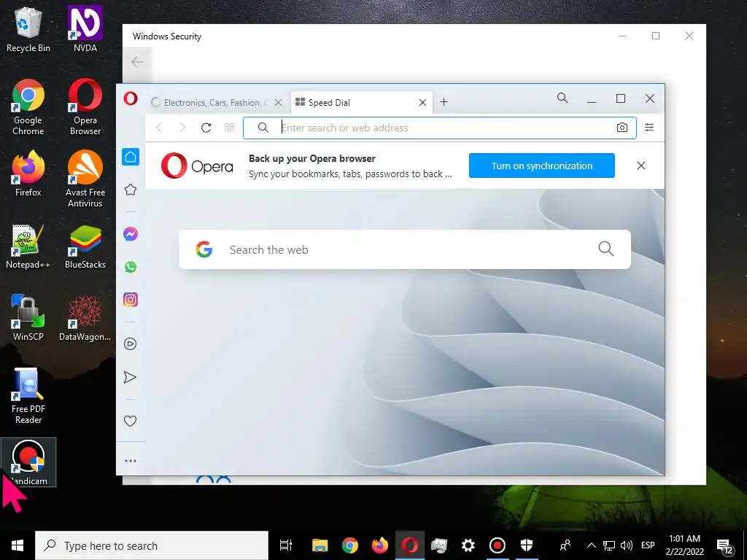Click the magnifier in Google search box
This screenshot has width=747, height=560.
coord(606,249)
